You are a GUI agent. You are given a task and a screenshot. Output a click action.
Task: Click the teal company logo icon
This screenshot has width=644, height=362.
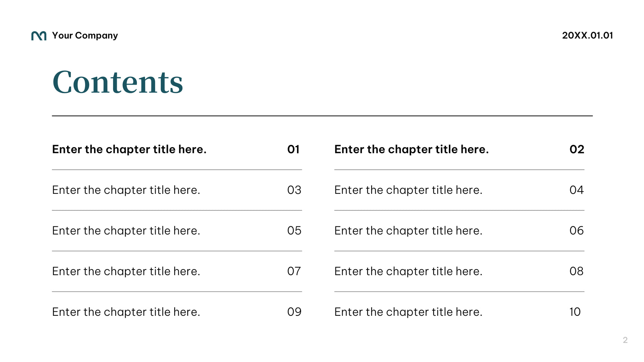point(39,36)
